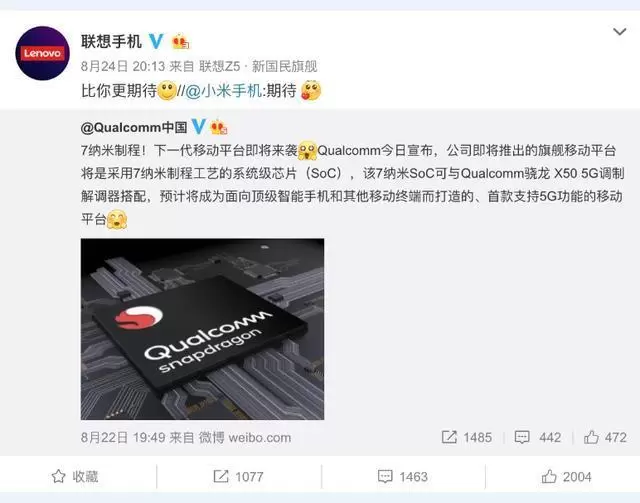The image size is (640, 503).
Task: Open the comments button showing 1463
Action: pos(402,476)
